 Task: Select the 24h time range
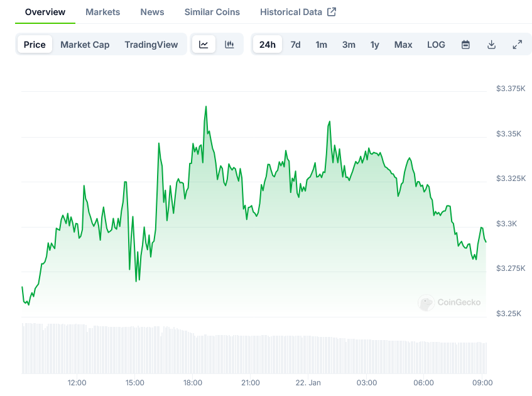pos(267,45)
